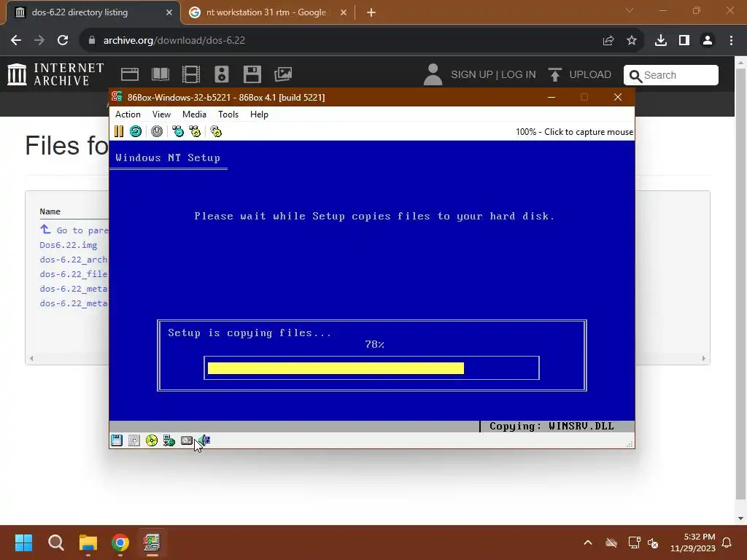The height and width of the screenshot is (560, 747).
Task: Open the Media menu in 86Box
Action: pos(194,114)
